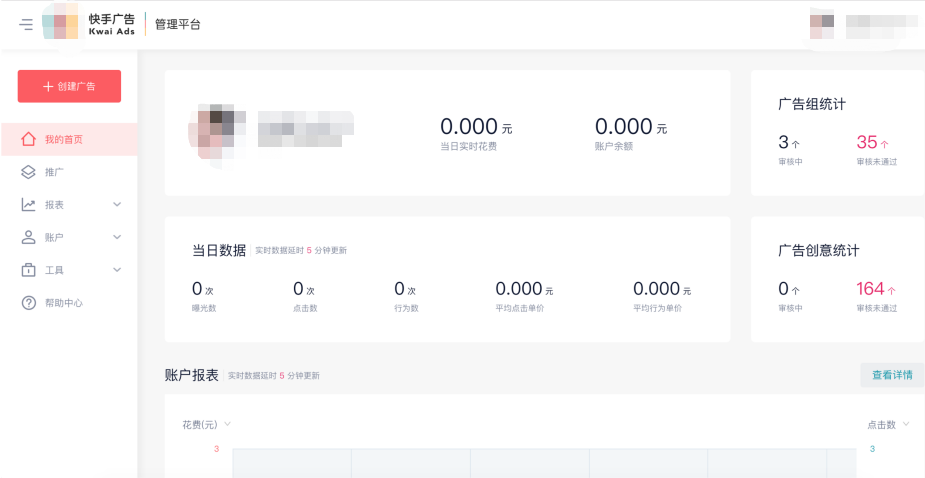The height and width of the screenshot is (478, 925).
Task: Toggle the hamburger sidebar menu icon
Action: (x=26, y=25)
